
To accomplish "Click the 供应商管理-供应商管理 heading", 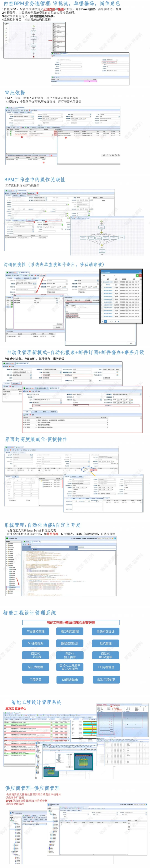I will pyautogui.click(x=32, y=788).
